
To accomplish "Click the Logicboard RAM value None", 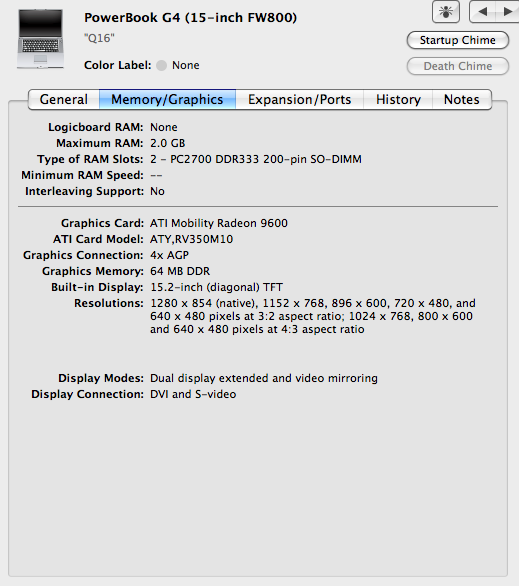I will coord(164,127).
